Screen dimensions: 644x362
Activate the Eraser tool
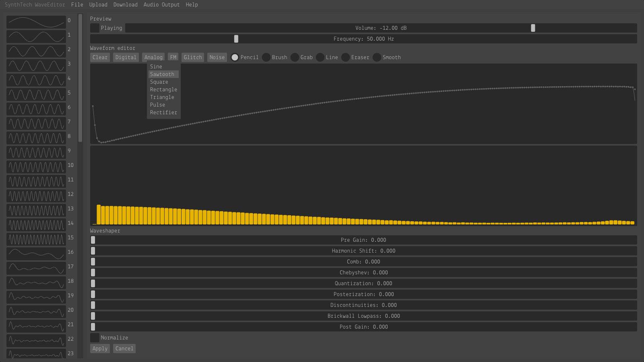345,57
